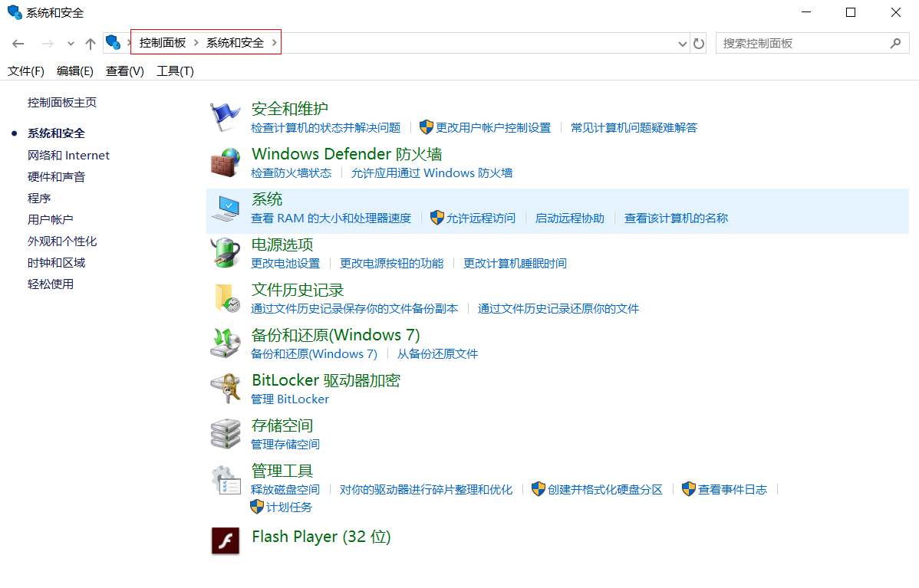Expand chevron after 系统和安全 in breadcrumb
Screen dimensions: 919x588
tap(274, 43)
